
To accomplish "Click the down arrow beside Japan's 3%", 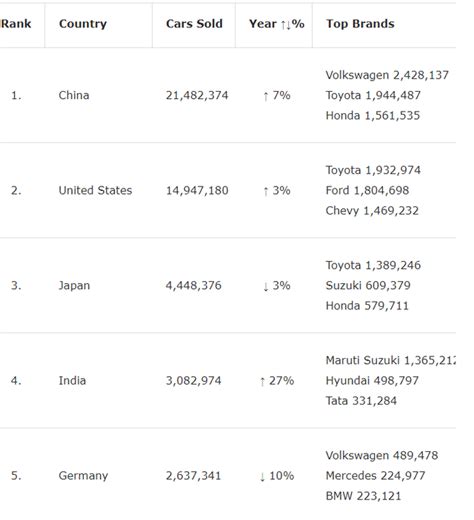I will tap(266, 286).
